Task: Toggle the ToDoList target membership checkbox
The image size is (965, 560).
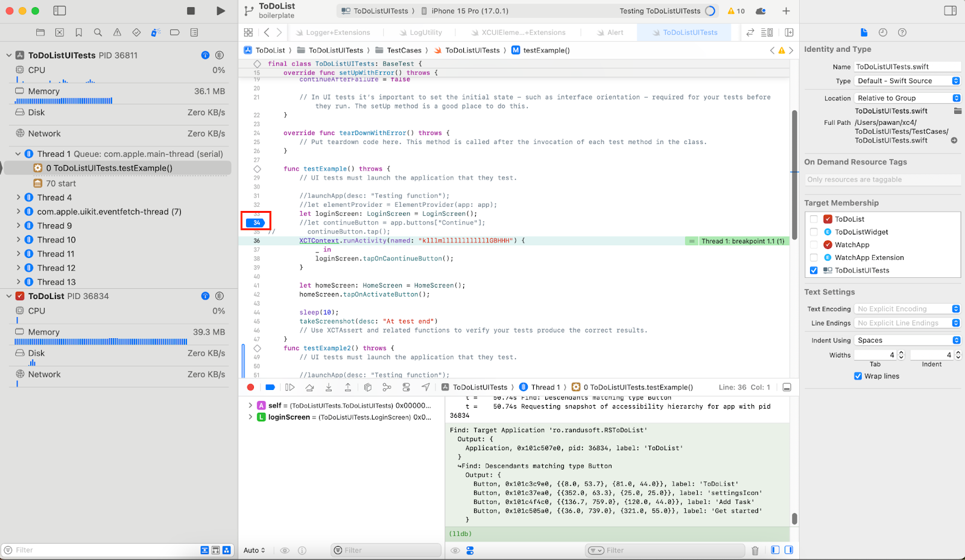Action: pos(814,219)
